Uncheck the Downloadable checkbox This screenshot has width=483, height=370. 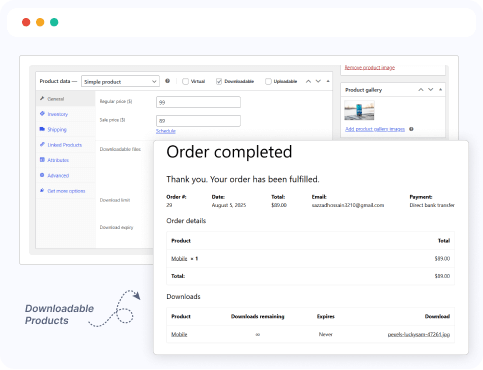click(219, 81)
